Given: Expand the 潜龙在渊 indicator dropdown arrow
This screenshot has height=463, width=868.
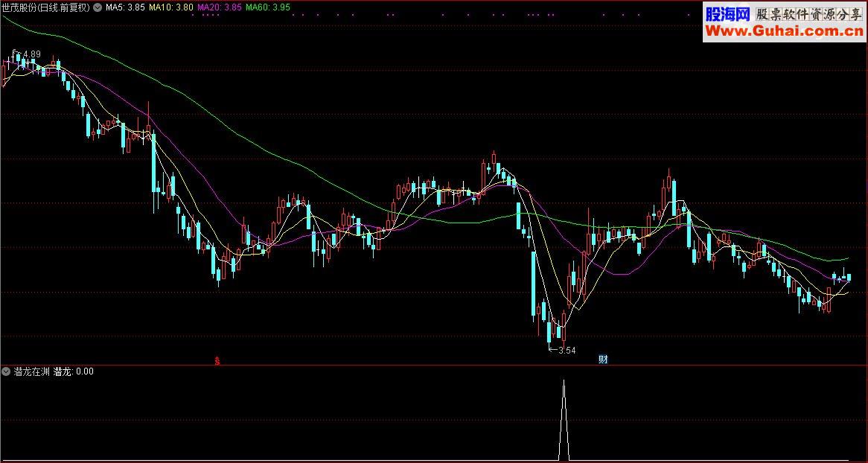Looking at the screenshot, I should pos(7,371).
